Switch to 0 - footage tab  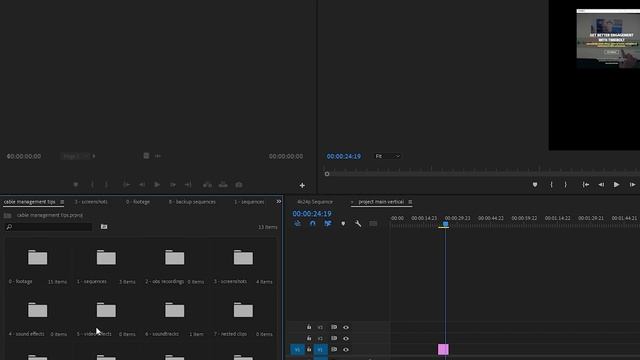[x=138, y=202]
